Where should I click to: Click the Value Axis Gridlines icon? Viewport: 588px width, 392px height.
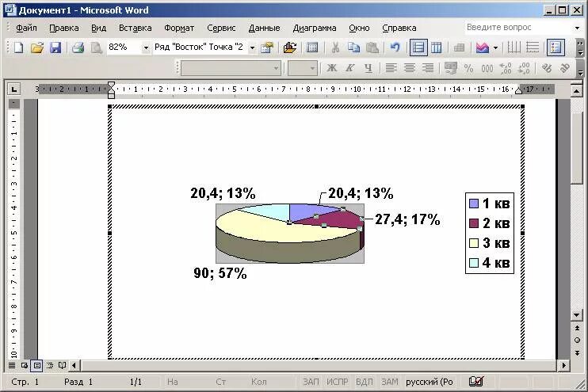click(x=533, y=48)
